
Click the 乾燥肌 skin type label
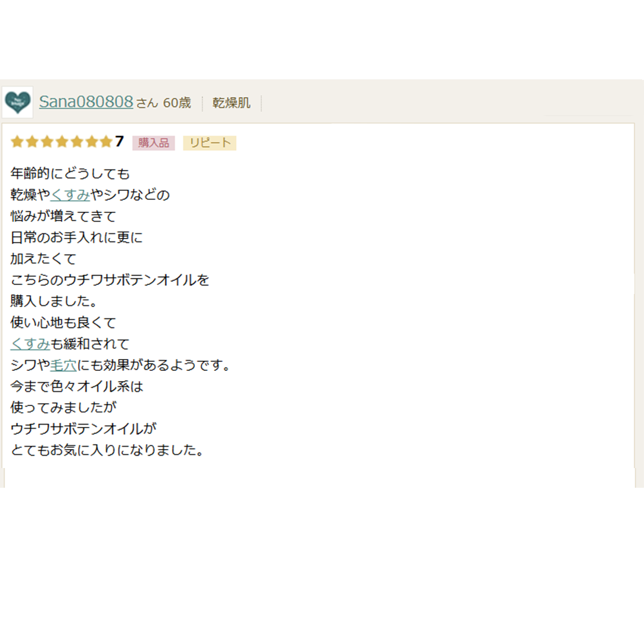pyautogui.click(x=231, y=103)
